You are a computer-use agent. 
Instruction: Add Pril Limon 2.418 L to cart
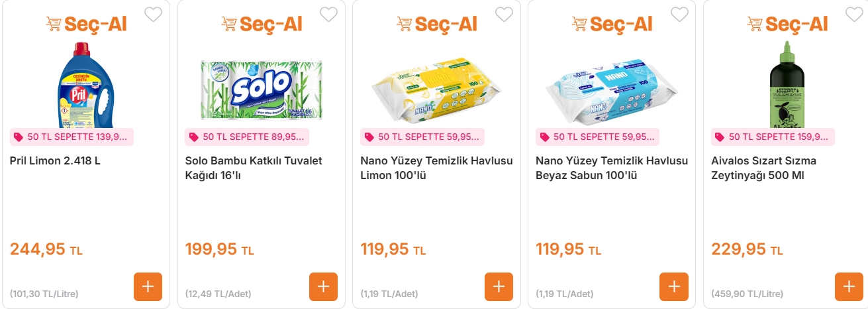pyautogui.click(x=148, y=286)
